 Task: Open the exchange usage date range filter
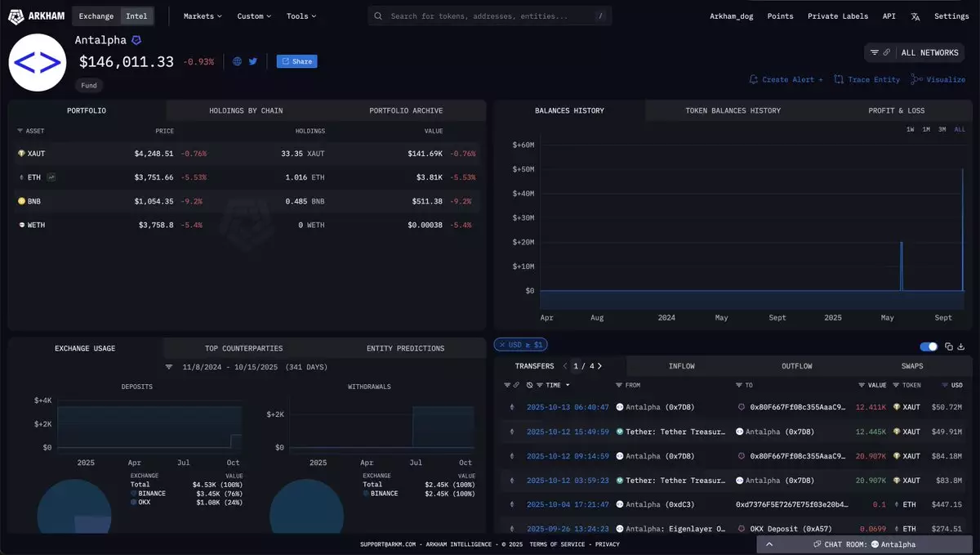(169, 367)
